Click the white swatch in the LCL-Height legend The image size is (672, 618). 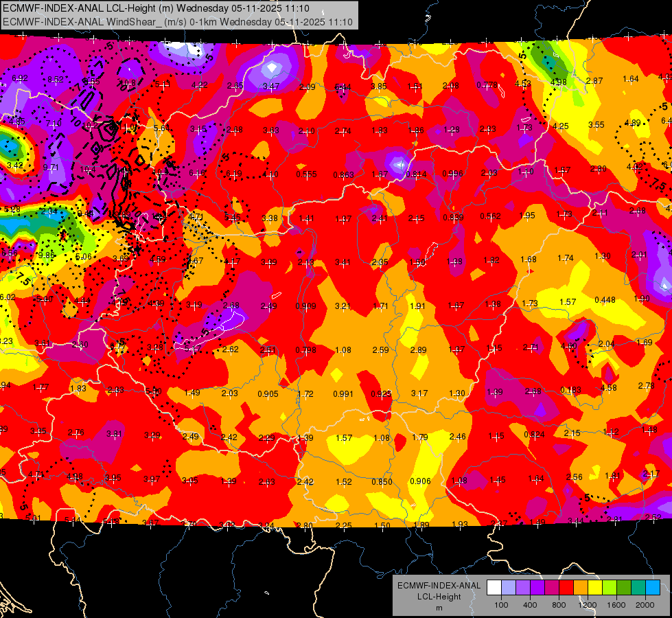494,588
